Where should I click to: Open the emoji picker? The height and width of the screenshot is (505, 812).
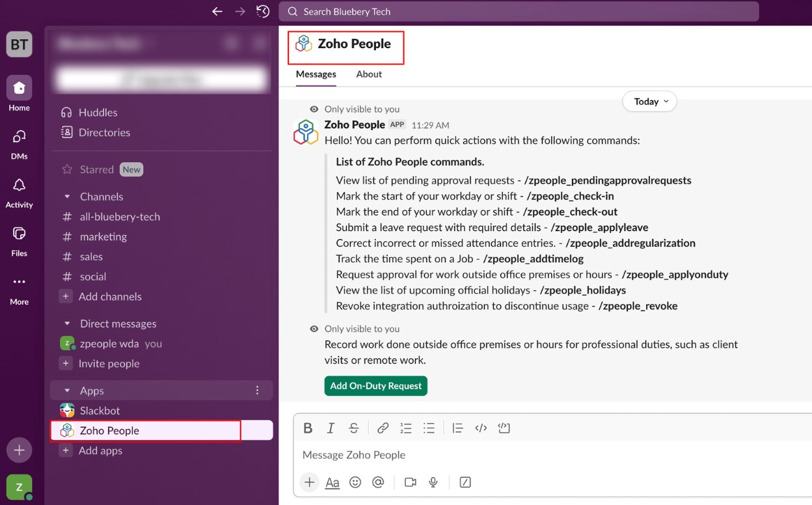[355, 482]
